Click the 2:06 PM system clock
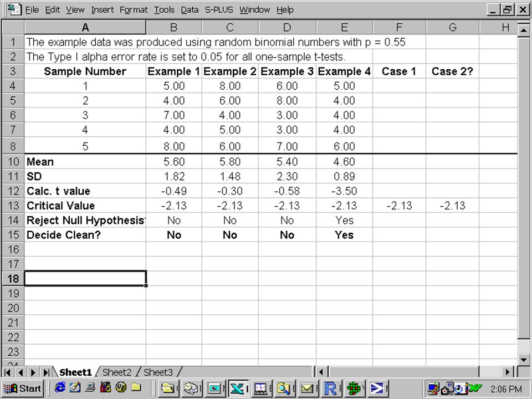This screenshot has width=532, height=399. click(x=506, y=389)
